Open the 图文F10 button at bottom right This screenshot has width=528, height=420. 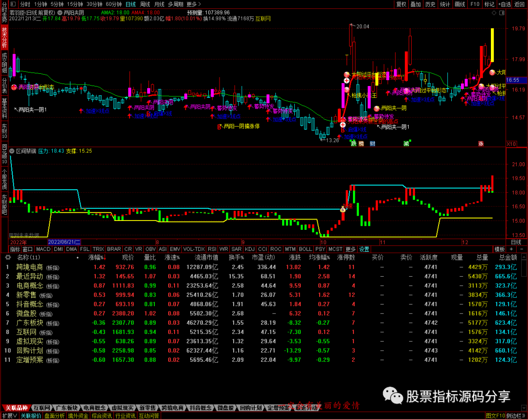495,416
